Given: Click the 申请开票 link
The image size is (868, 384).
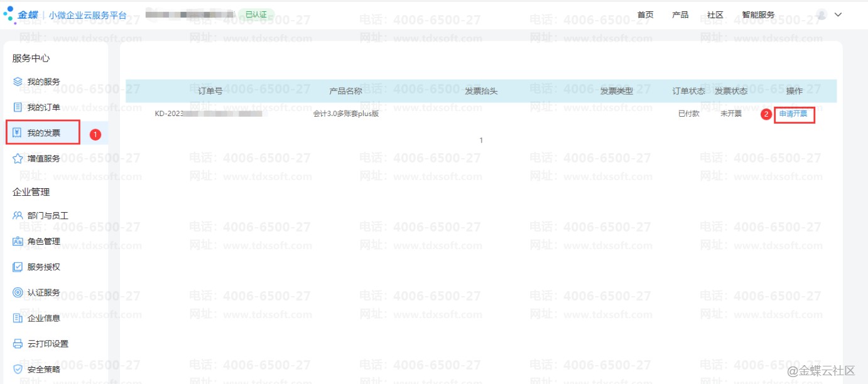Looking at the screenshot, I should (793, 114).
